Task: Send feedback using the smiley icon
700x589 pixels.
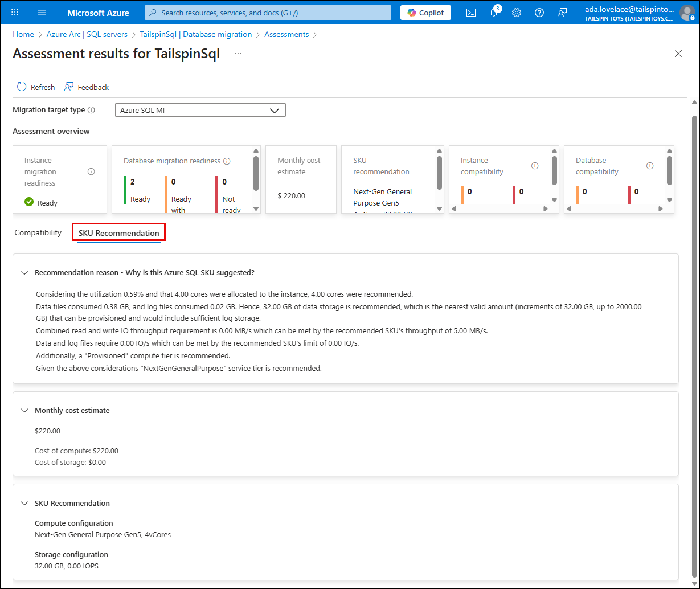Action: click(x=562, y=12)
